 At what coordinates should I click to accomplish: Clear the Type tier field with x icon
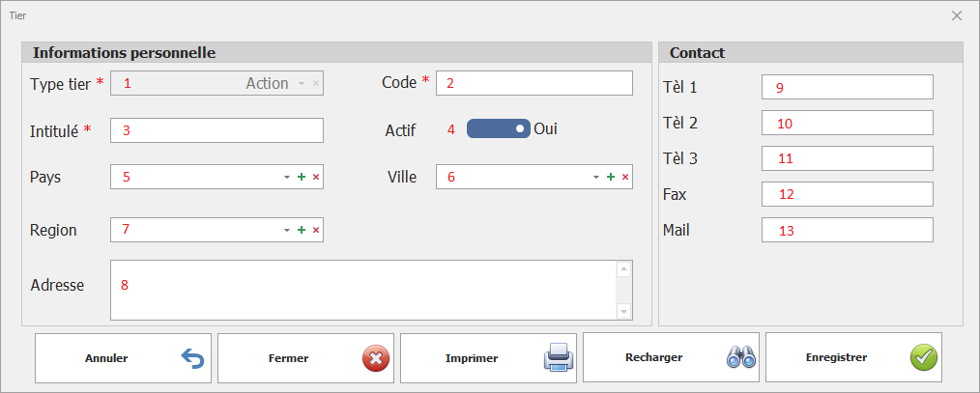316,84
